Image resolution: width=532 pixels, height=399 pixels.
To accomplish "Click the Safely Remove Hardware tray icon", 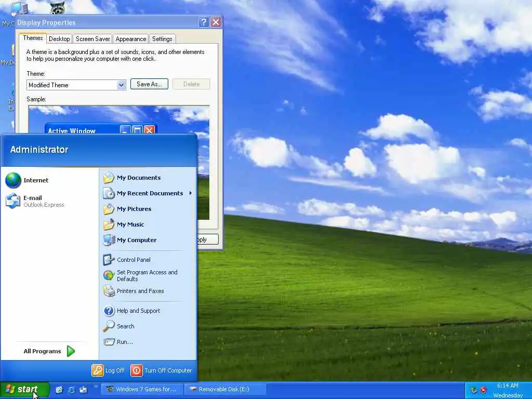I will click(x=474, y=390).
